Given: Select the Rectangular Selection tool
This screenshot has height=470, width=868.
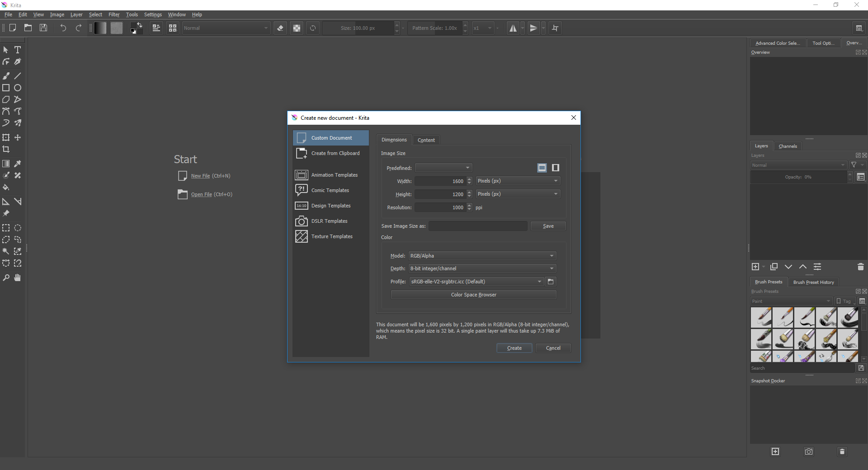Looking at the screenshot, I should (6, 228).
